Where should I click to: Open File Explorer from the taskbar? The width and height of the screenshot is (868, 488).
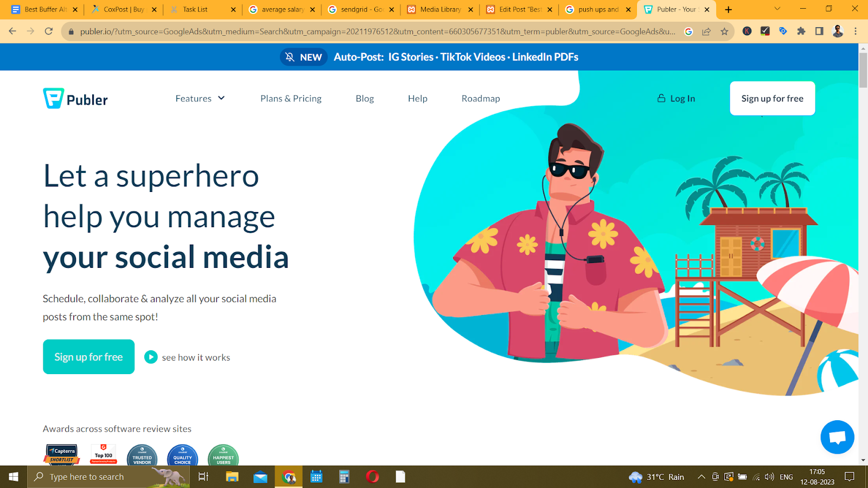click(232, 477)
